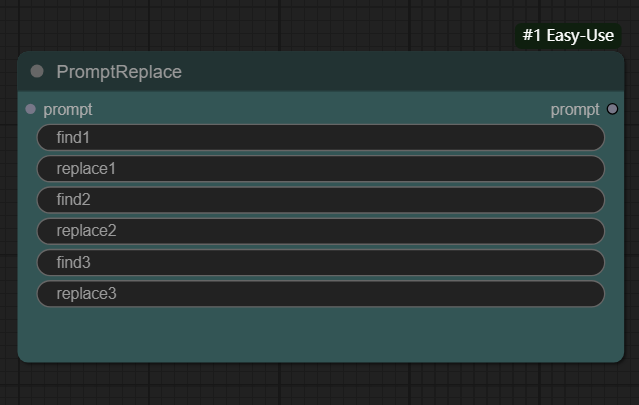Click the prompt output socket dot
639x405 pixels.
point(612,109)
